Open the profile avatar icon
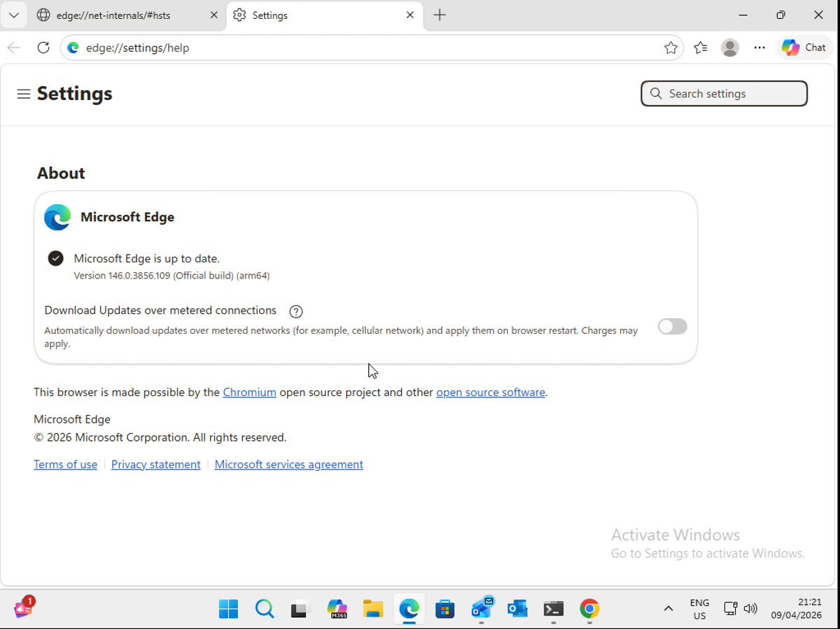 [x=730, y=48]
